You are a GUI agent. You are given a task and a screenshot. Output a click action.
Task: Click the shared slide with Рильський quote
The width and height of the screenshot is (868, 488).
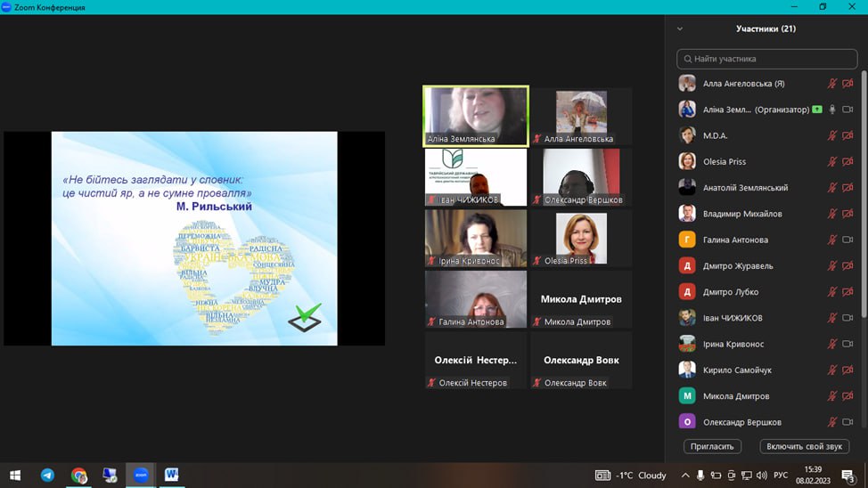click(194, 239)
